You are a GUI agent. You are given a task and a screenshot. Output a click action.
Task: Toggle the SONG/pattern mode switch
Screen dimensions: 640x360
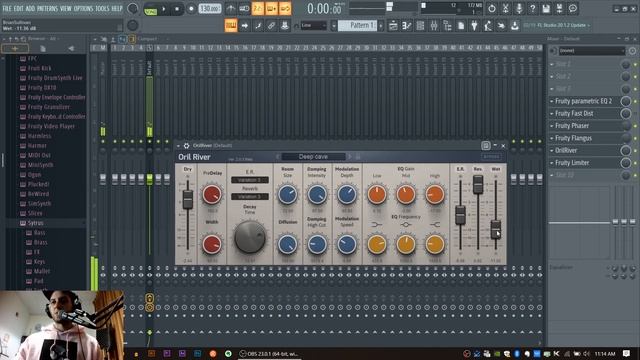tap(151, 9)
